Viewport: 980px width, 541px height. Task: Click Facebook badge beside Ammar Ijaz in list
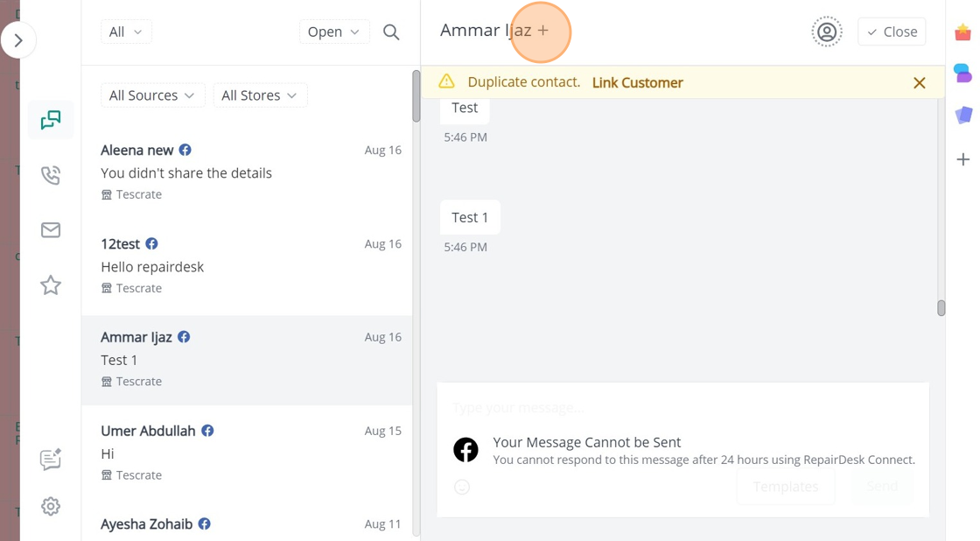[184, 336]
